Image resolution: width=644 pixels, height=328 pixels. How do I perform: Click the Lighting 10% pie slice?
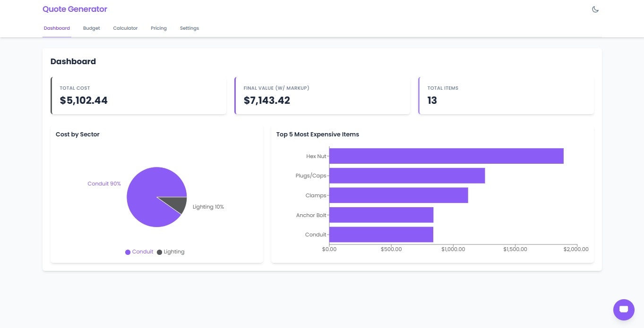coord(176,203)
